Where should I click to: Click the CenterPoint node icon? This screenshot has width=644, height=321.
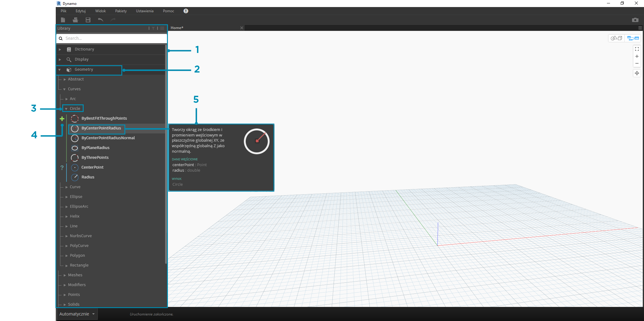click(x=75, y=168)
